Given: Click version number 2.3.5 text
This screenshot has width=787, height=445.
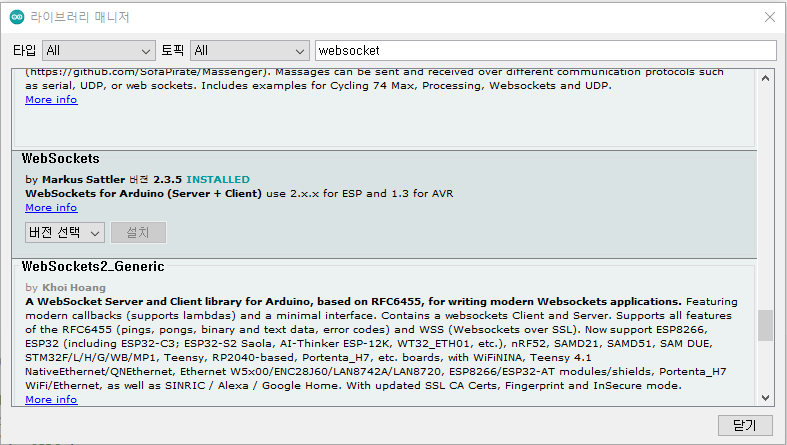Looking at the screenshot, I should [x=168, y=180].
